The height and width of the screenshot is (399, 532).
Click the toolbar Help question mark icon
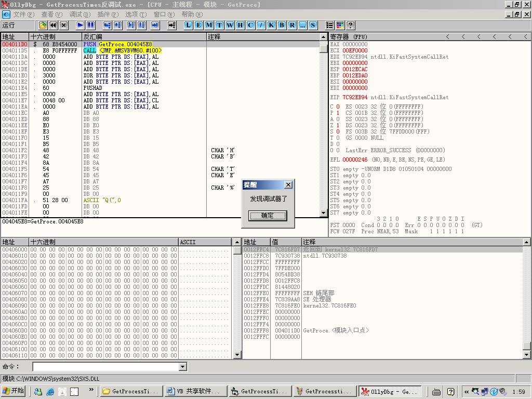[x=351, y=25]
